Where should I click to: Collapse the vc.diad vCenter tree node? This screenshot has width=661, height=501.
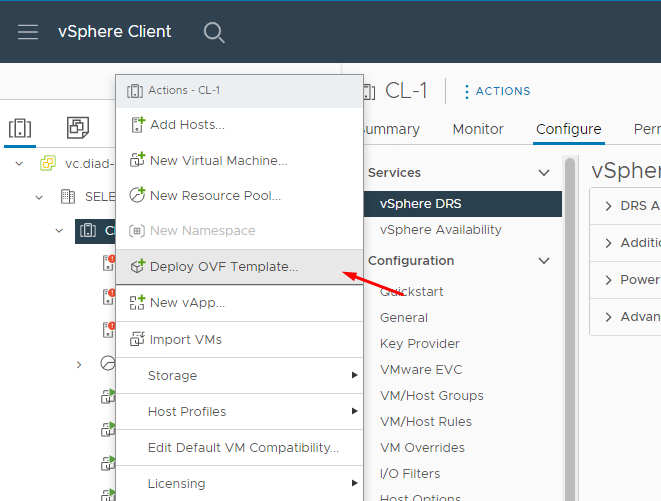pos(19,163)
